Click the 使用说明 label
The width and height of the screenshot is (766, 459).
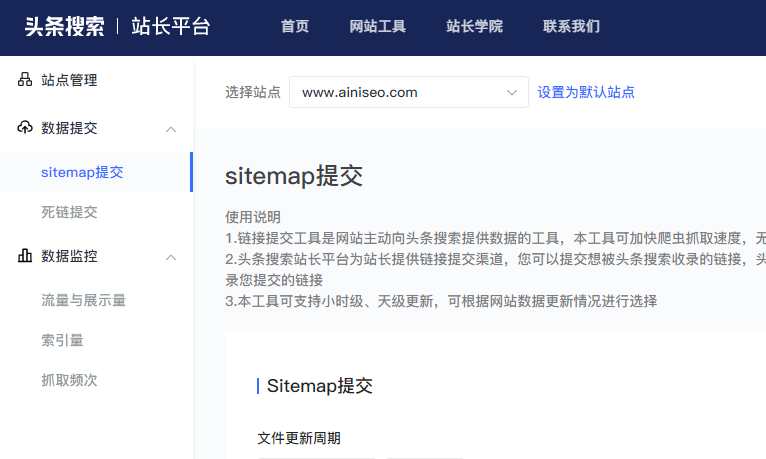tap(253, 217)
